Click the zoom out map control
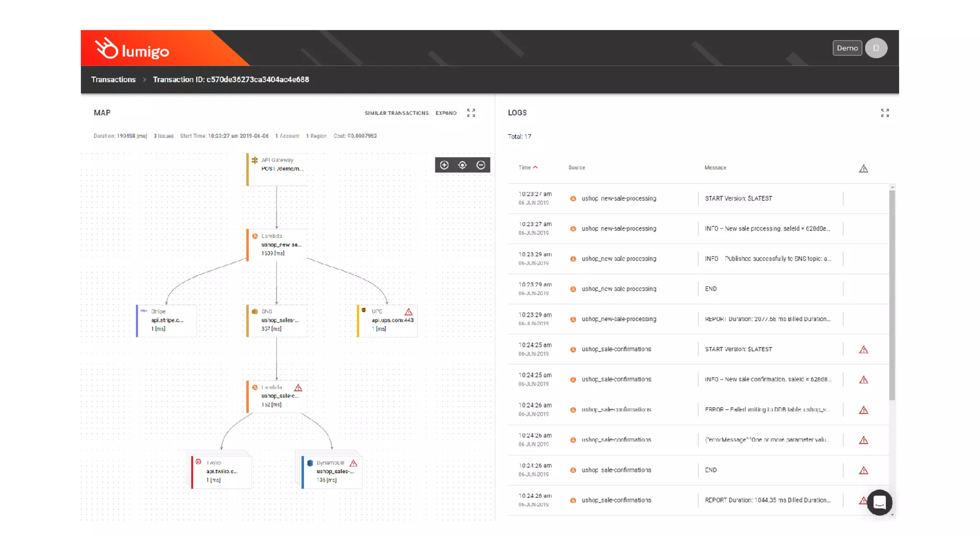This screenshot has width=980, height=536. pos(481,165)
